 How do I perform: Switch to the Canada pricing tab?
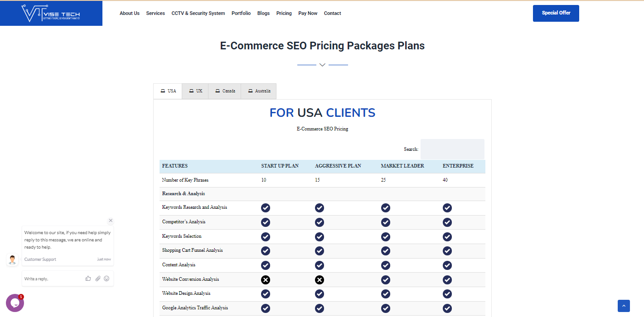(x=225, y=91)
